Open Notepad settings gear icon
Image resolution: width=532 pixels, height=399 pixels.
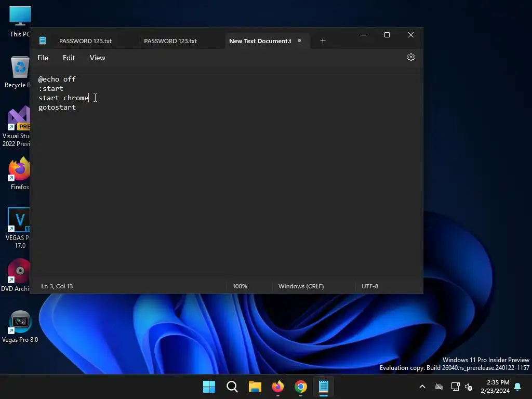coord(410,57)
